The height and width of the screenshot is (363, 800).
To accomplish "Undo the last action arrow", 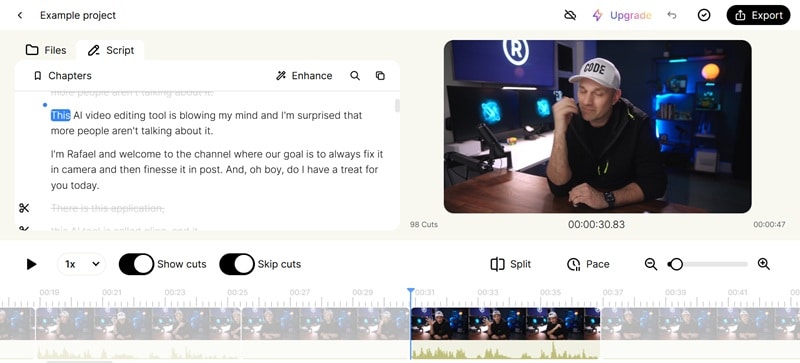I will coord(672,15).
